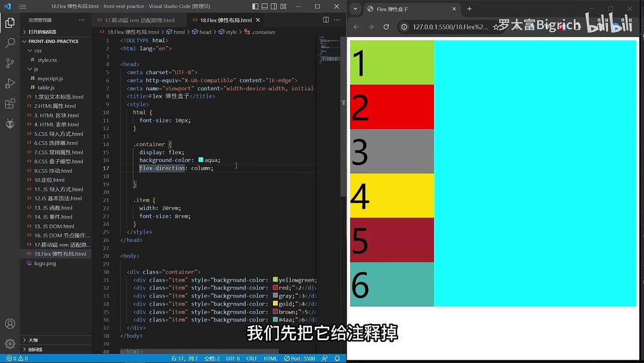Click the feedback icon in status bar
This screenshot has width=644, height=363.
click(x=325, y=359)
